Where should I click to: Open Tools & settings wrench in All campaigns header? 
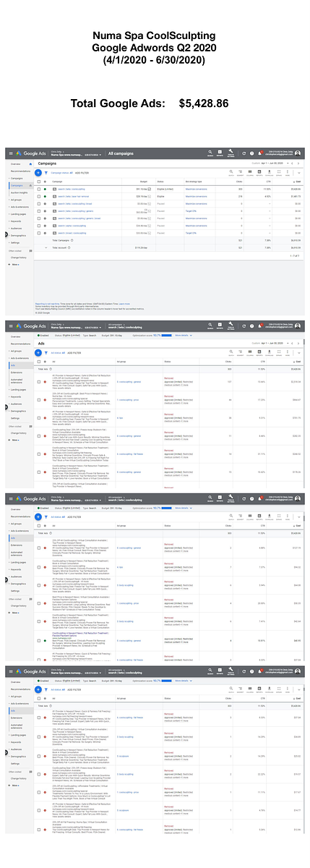[x=231, y=154]
